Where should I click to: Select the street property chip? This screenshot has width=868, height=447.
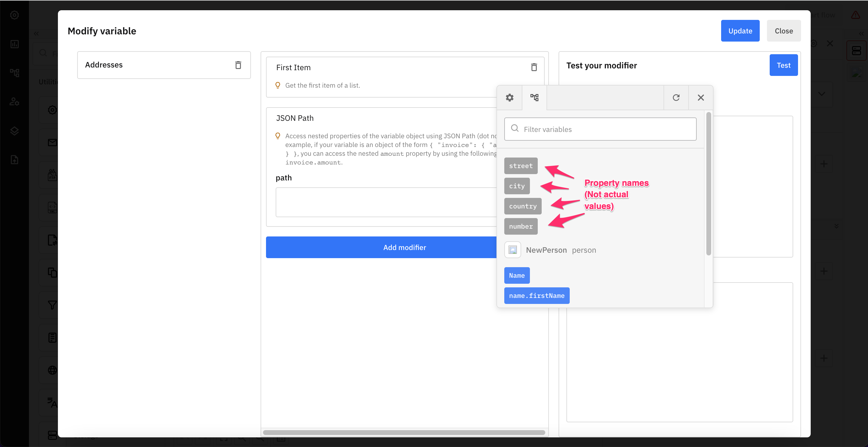click(521, 166)
